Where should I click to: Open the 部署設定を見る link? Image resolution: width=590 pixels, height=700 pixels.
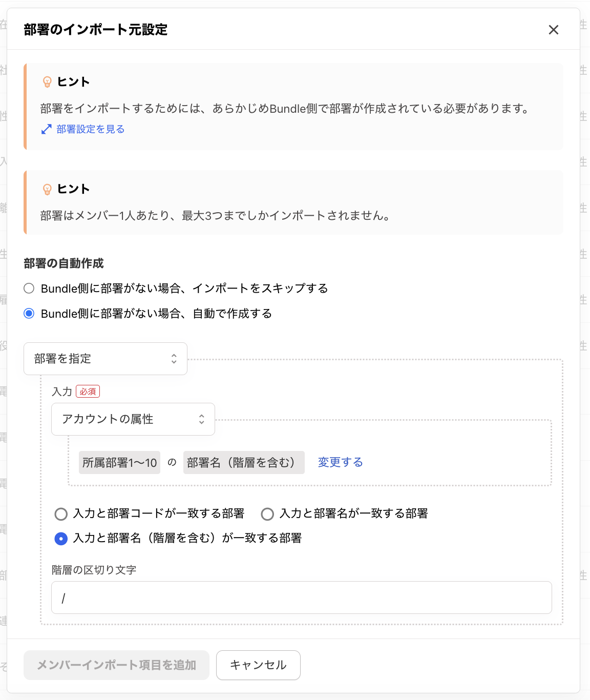[x=91, y=129]
